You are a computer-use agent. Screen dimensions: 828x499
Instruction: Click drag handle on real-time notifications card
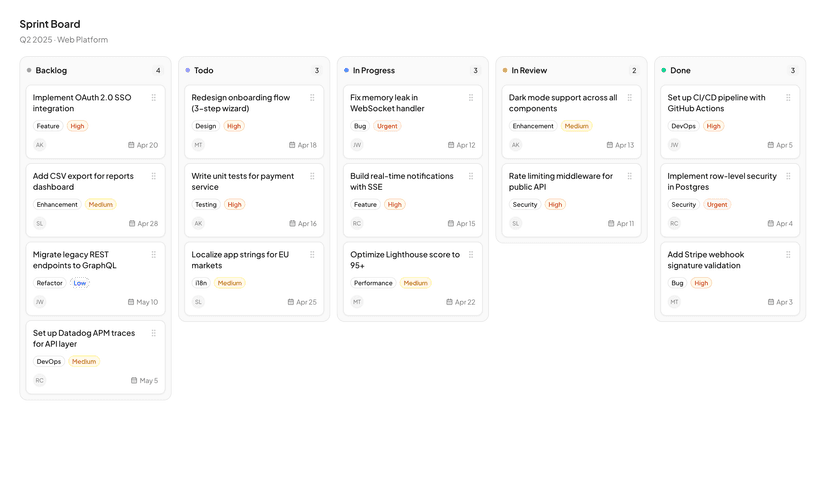[x=471, y=176]
